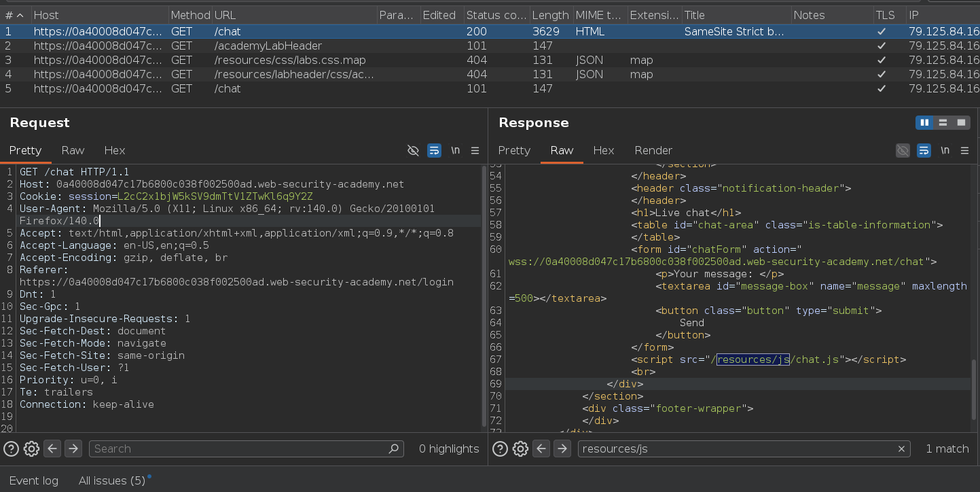The width and height of the screenshot is (980, 492).
Task: Open the Event log
Action: click(34, 480)
